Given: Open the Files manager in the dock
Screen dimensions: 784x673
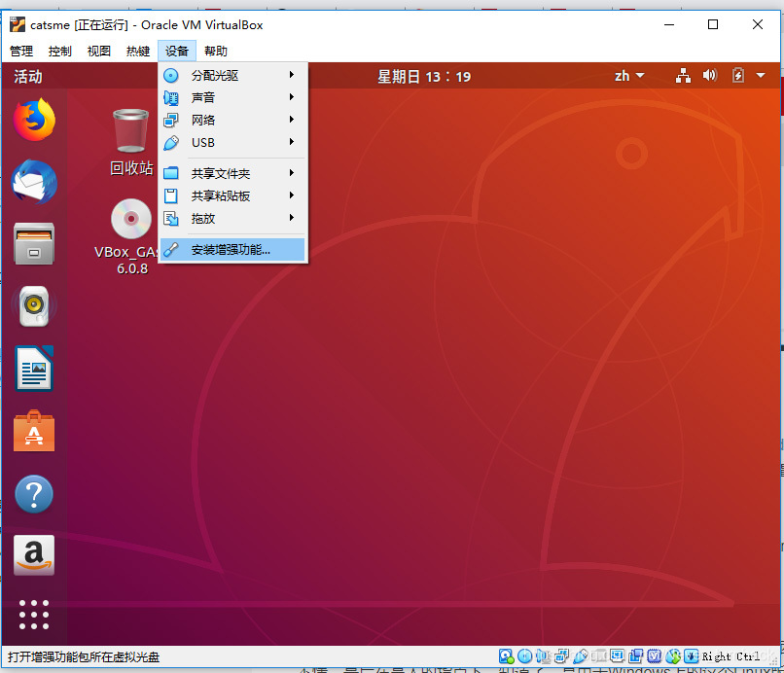Looking at the screenshot, I should point(34,244).
